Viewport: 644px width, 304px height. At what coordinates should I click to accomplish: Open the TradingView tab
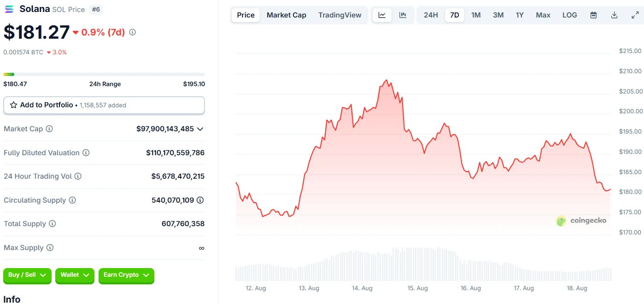340,15
